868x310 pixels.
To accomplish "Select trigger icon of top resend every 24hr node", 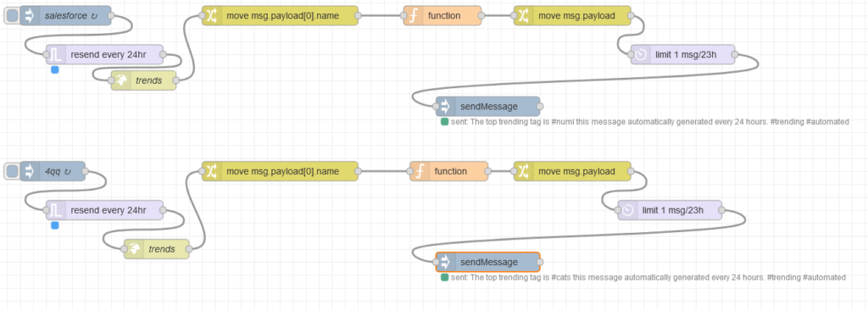I will (x=56, y=55).
